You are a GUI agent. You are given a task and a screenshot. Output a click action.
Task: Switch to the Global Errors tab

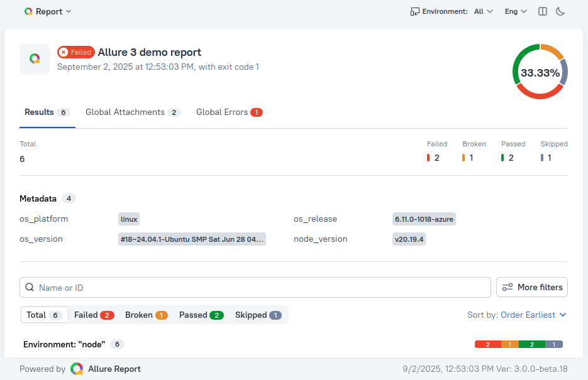coord(229,112)
